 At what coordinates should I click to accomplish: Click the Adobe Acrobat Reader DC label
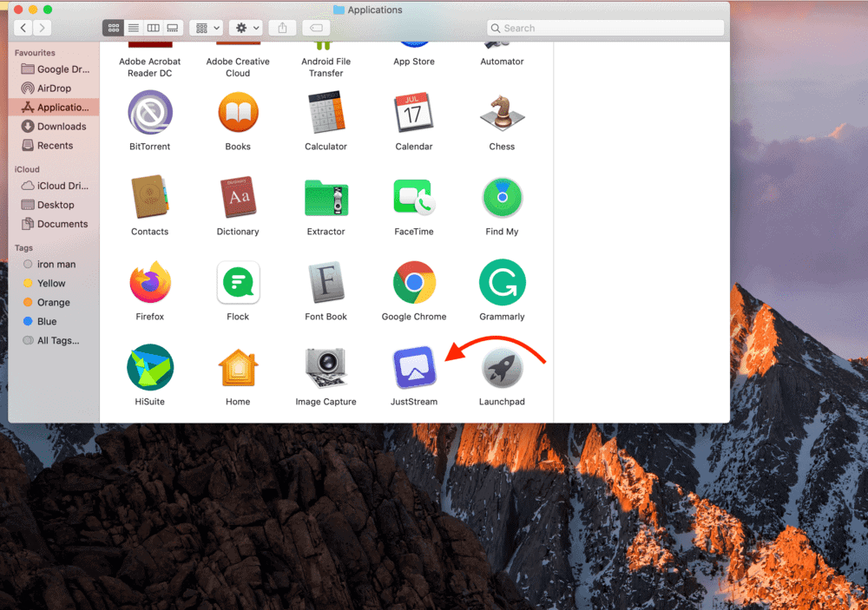pyautogui.click(x=150, y=67)
